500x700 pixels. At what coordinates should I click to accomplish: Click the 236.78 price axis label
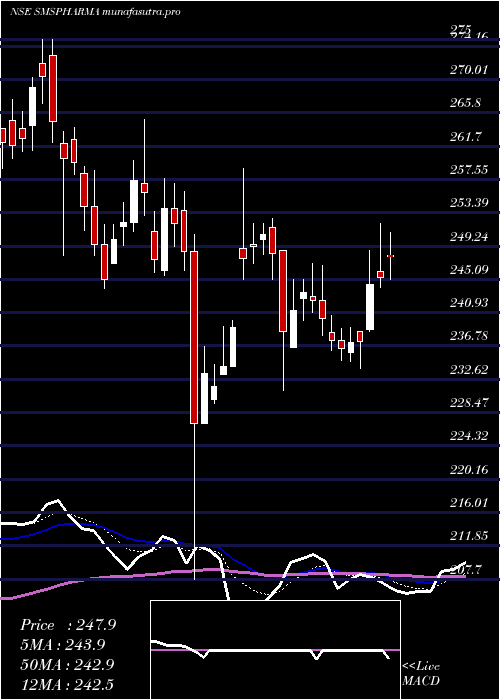[x=469, y=336]
